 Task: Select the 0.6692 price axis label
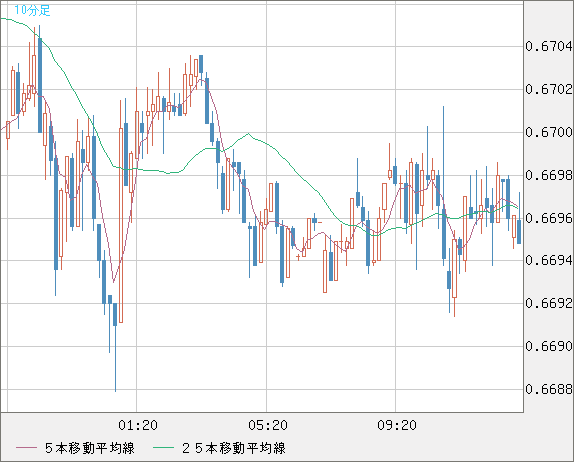(549, 303)
